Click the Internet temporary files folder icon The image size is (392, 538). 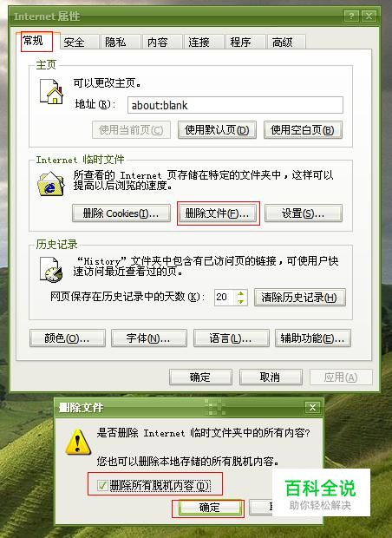pos(51,184)
